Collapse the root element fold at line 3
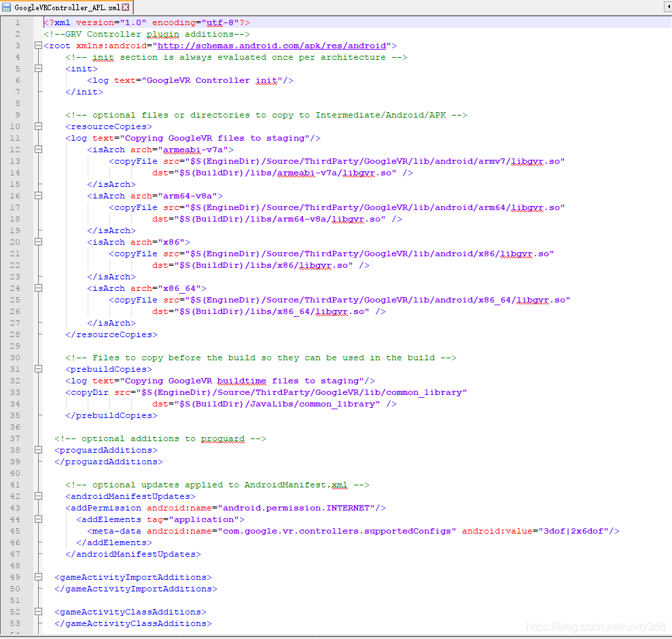 click(x=38, y=46)
